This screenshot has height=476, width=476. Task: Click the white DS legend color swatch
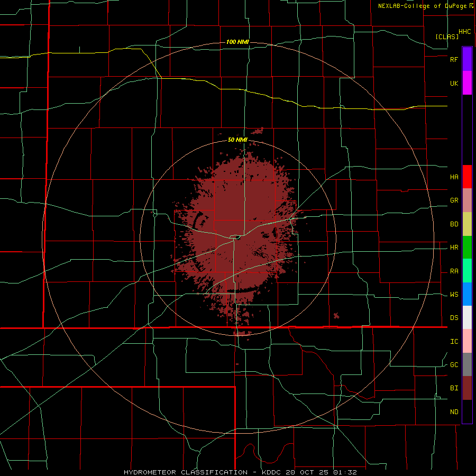(467, 317)
